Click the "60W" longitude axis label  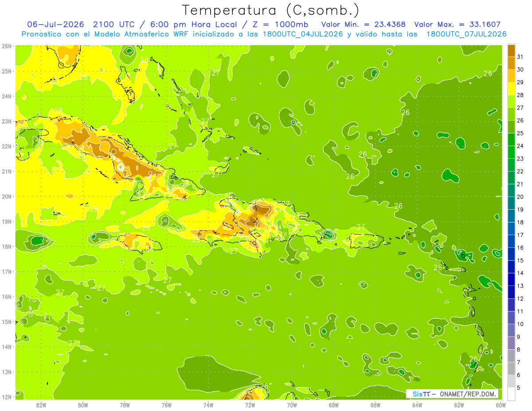pos(501,405)
